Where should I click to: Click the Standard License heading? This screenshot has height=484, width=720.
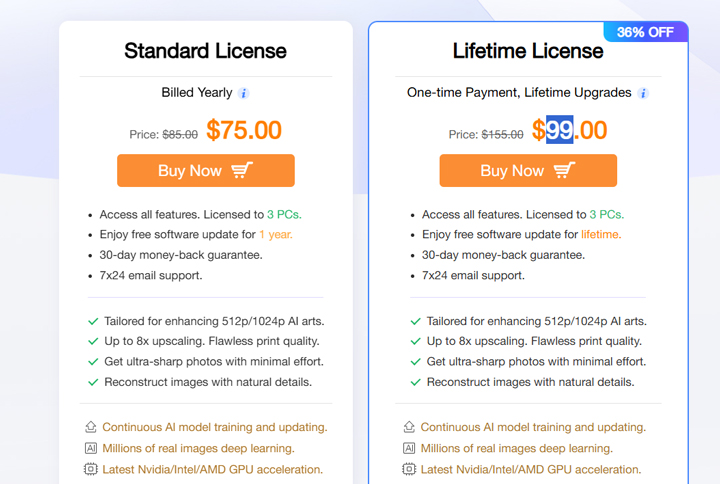click(205, 51)
